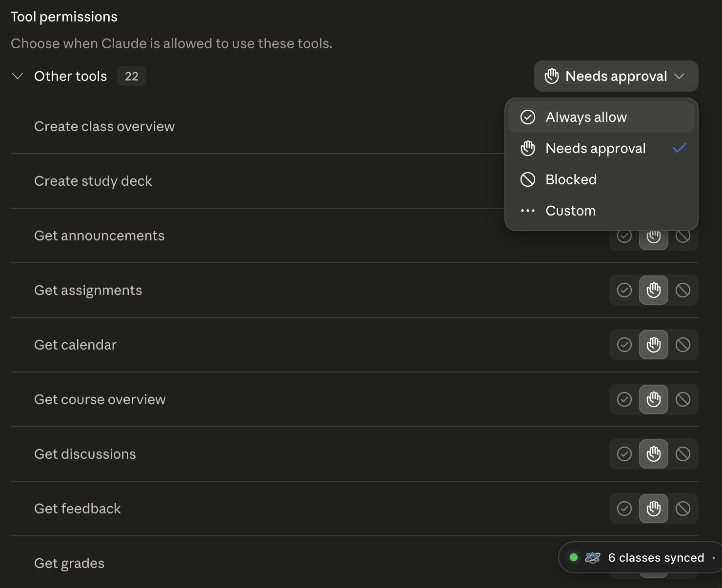Select the Needs approval menu entry
The image size is (722, 588).
602,148
